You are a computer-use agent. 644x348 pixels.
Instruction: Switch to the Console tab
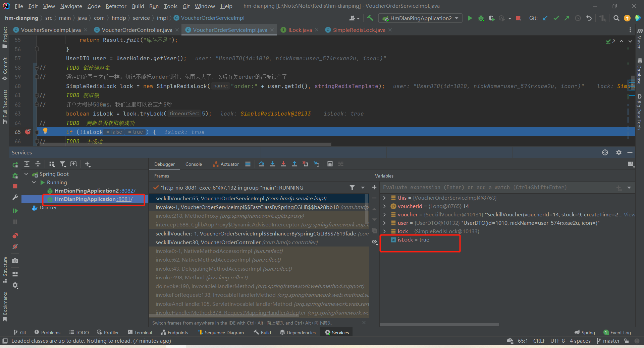pyautogui.click(x=194, y=164)
